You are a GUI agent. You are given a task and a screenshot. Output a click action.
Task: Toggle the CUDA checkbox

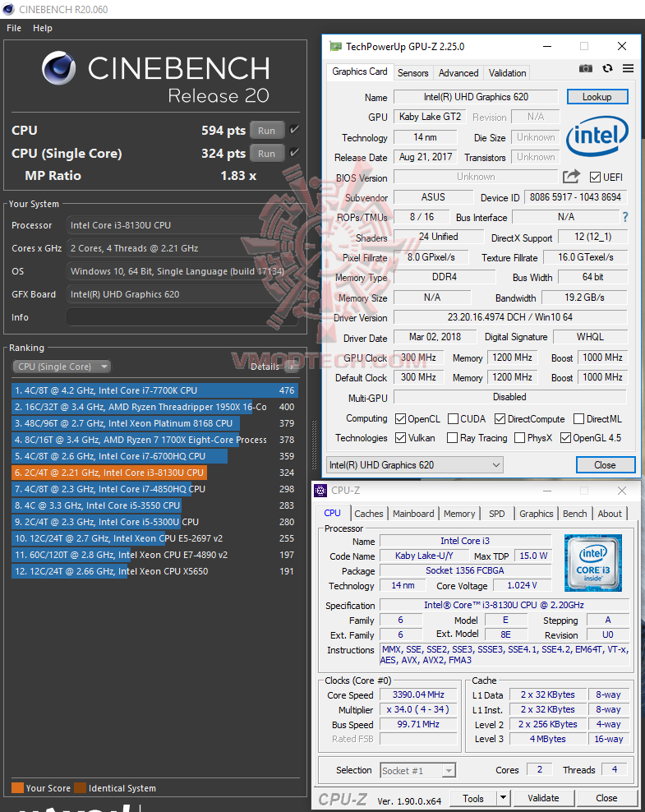[453, 418]
